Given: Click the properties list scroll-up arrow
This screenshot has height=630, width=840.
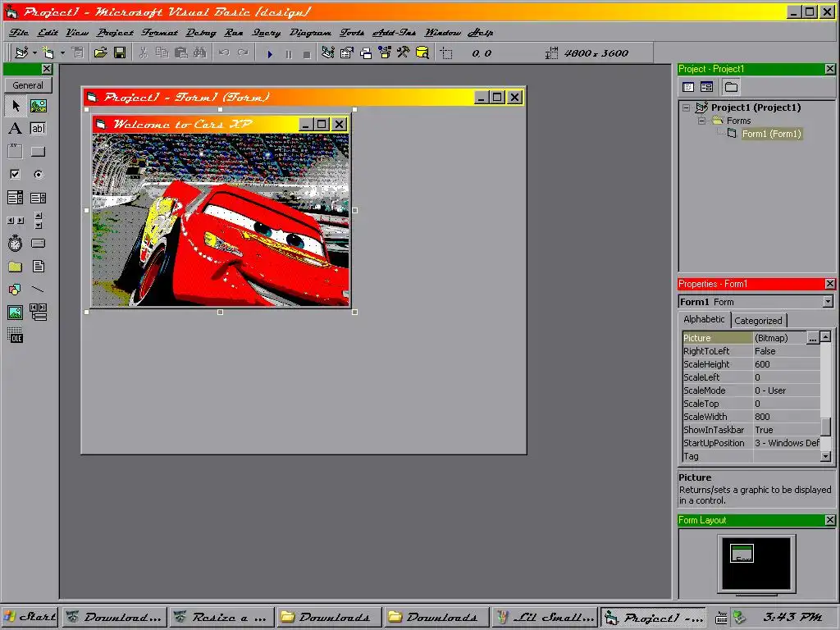Looking at the screenshot, I should coord(825,336).
